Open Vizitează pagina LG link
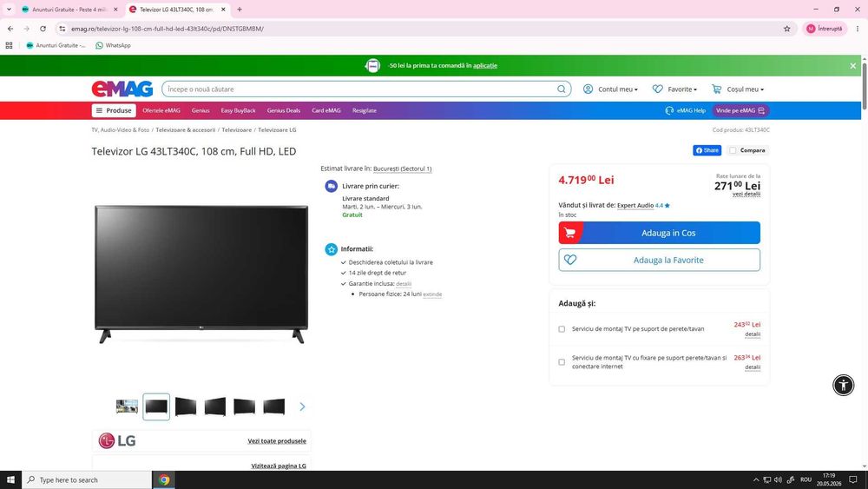The height and width of the screenshot is (489, 868). tap(279, 466)
